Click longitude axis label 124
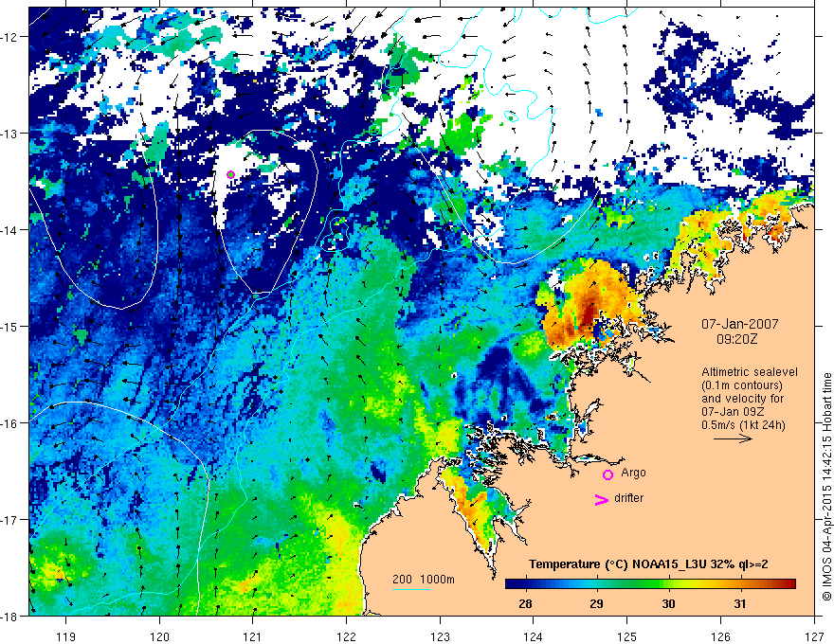834x644 pixels. [534, 636]
